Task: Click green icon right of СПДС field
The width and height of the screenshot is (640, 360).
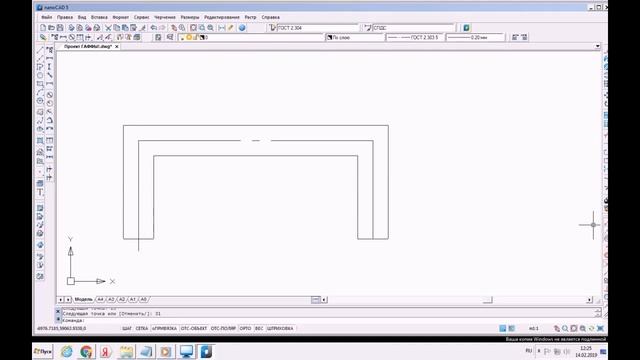Action: [x=466, y=28]
